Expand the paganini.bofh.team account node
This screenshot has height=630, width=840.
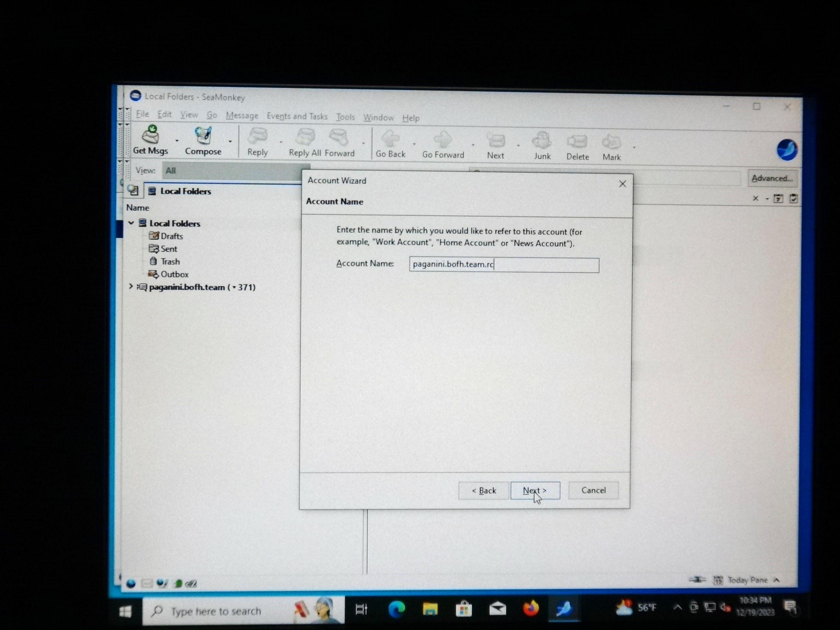(x=131, y=286)
